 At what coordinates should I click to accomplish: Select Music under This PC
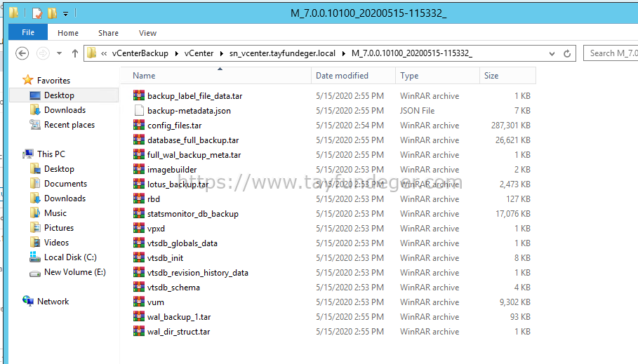tap(55, 213)
